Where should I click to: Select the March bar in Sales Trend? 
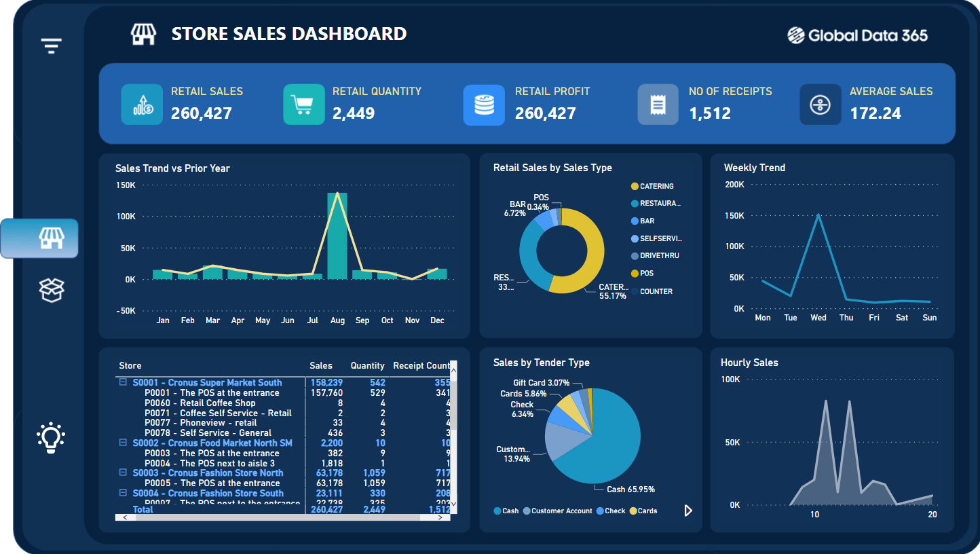pyautogui.click(x=212, y=272)
